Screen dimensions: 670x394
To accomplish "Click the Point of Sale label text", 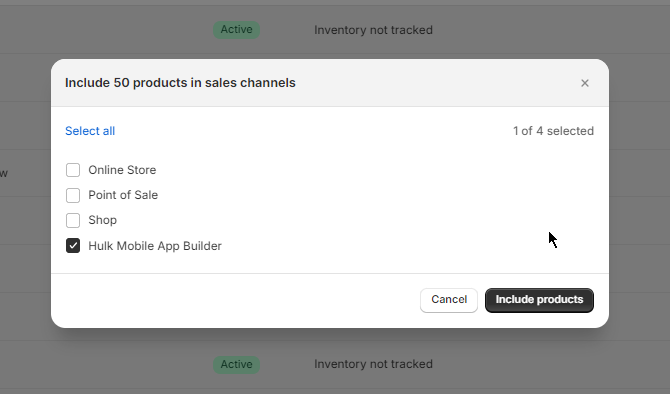I will 123,195.
